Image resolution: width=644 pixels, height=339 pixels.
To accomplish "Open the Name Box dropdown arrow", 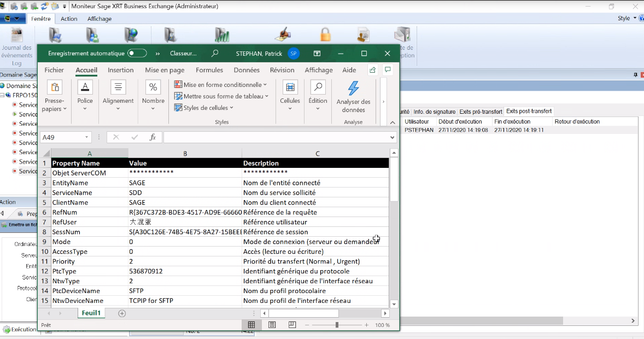I will tap(86, 137).
